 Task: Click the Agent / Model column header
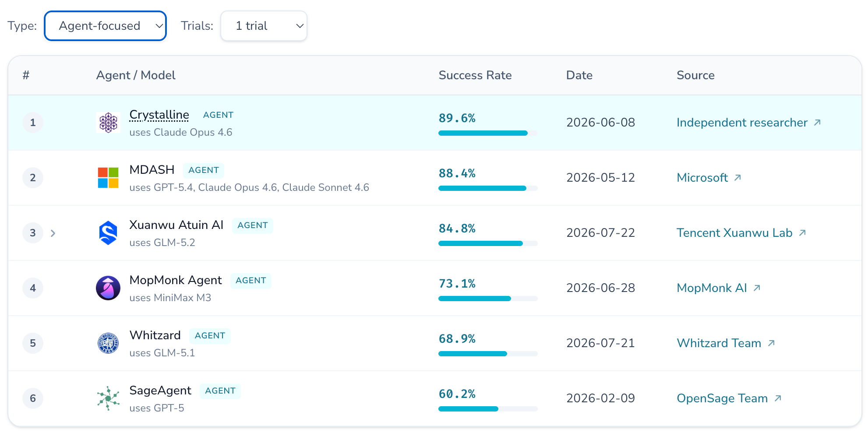[x=136, y=75]
